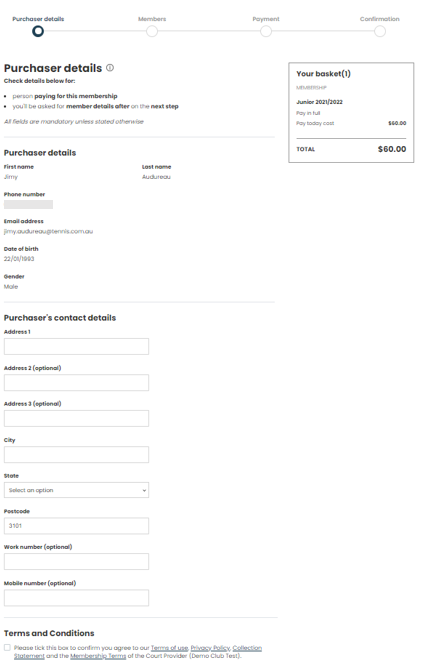The height and width of the screenshot is (670, 435).
Task: Click the Payment step circle
Action: [x=266, y=31]
